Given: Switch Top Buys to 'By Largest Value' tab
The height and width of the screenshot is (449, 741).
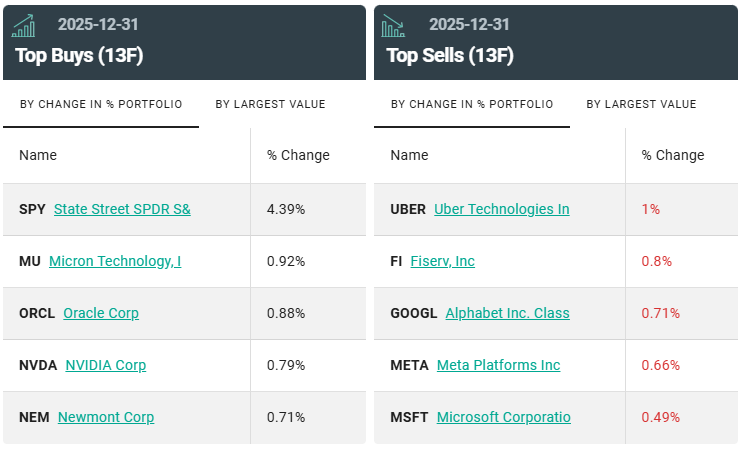Looking at the screenshot, I should [x=270, y=104].
